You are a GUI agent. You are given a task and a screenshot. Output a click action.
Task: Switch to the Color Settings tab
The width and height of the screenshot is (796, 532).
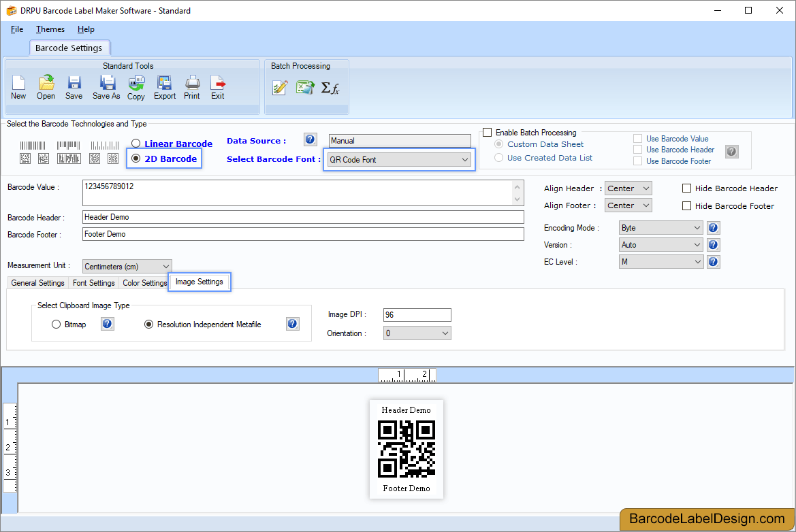click(x=144, y=282)
